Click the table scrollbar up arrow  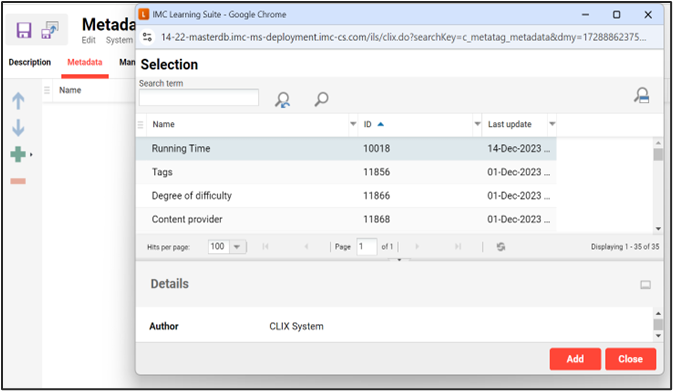pyautogui.click(x=658, y=143)
